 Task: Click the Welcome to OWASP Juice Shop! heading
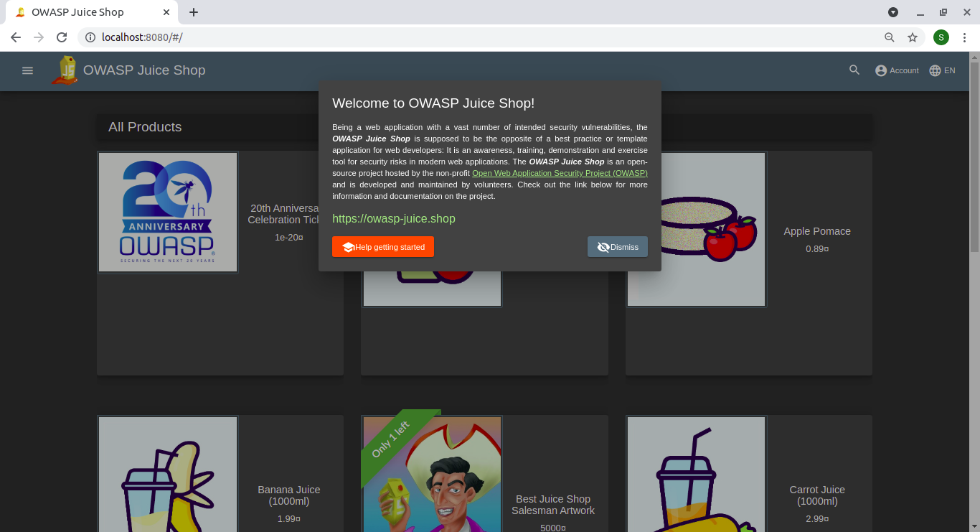(x=433, y=103)
